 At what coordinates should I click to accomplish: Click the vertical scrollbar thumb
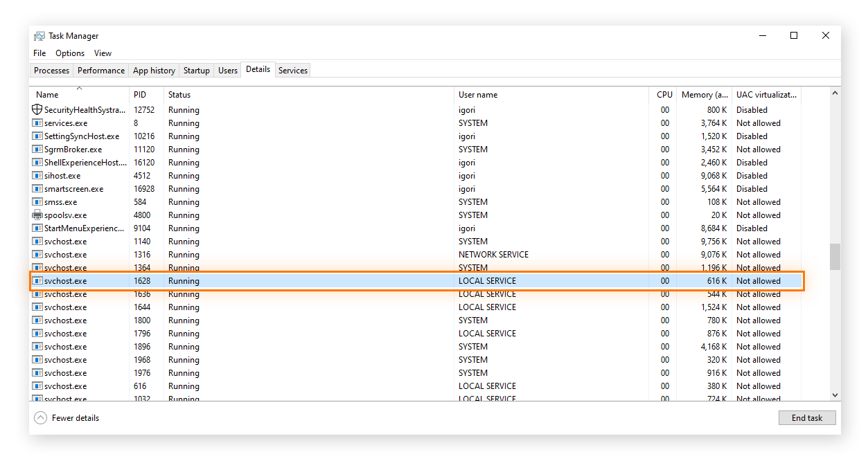click(835, 257)
